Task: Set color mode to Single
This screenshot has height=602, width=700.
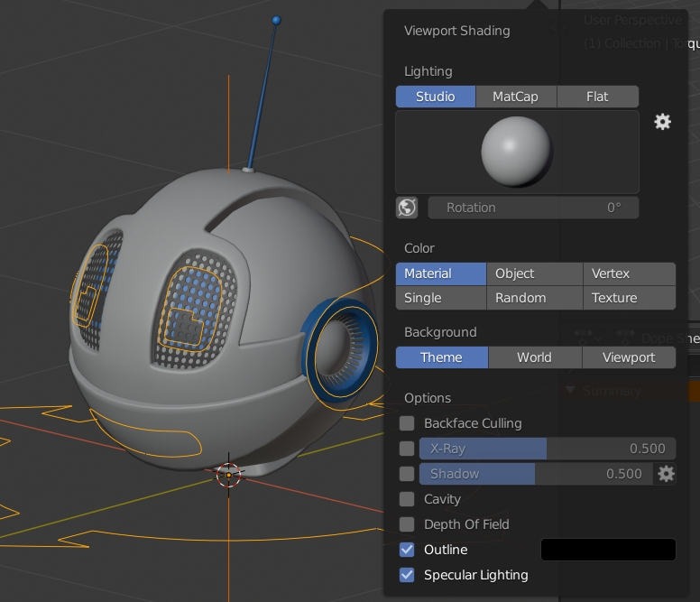Action: pos(440,298)
